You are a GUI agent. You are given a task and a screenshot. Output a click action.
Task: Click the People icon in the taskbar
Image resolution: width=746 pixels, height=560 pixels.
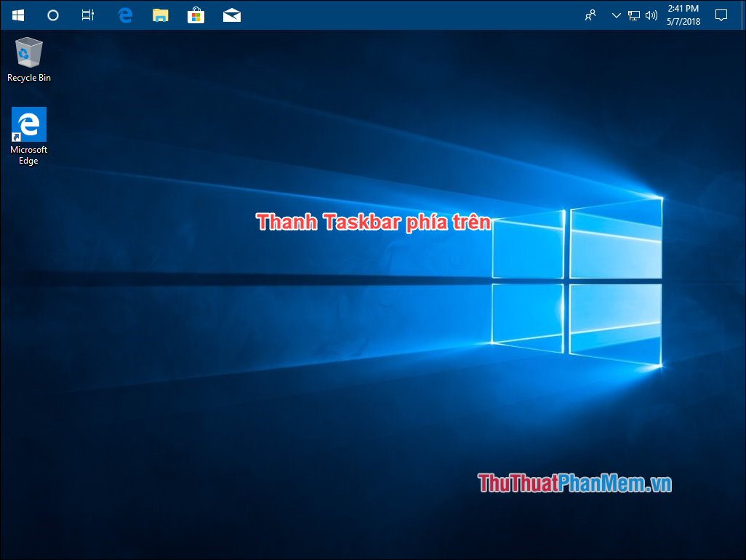click(590, 15)
